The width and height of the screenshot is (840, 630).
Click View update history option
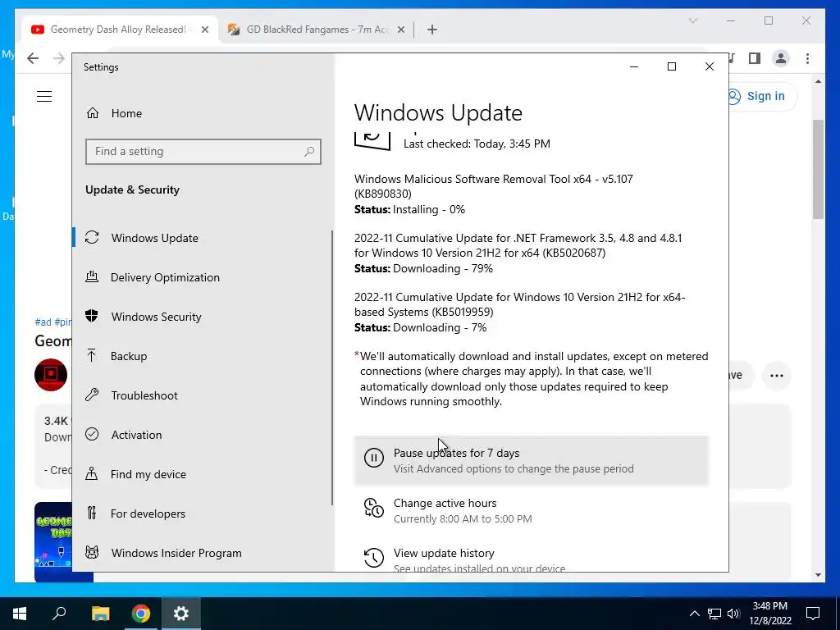532,557
